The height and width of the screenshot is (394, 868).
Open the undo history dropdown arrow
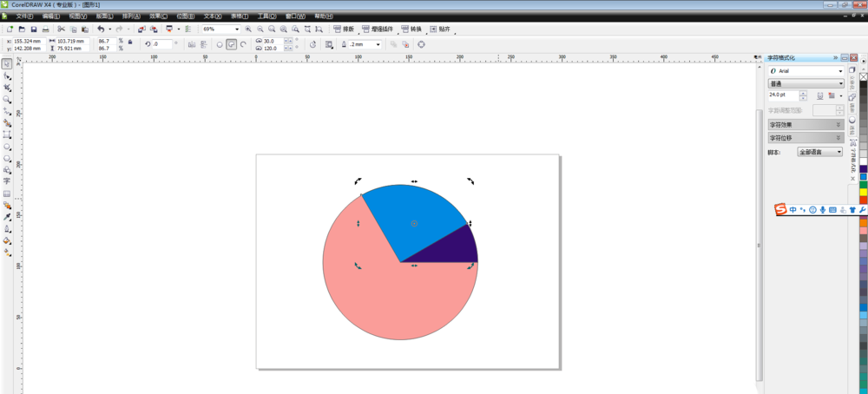109,29
